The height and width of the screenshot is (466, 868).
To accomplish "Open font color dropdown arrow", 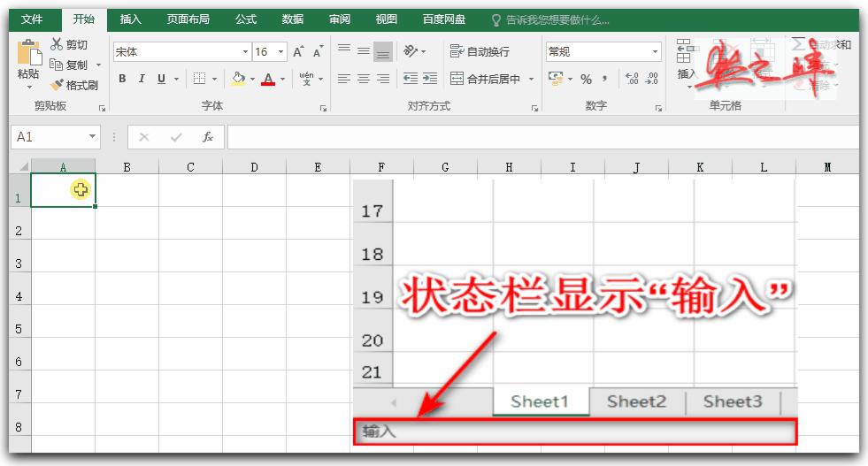I will [282, 80].
